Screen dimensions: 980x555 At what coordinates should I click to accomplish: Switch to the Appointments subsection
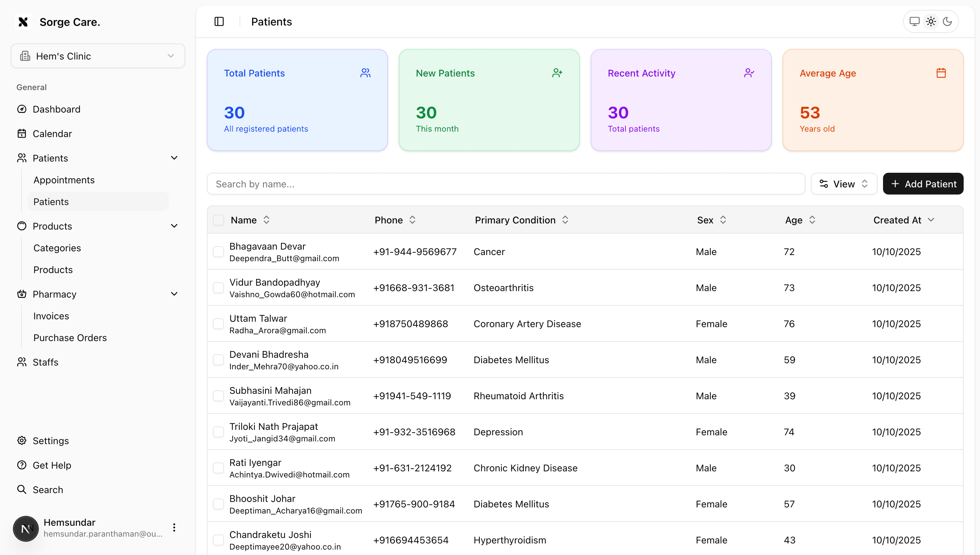click(64, 180)
